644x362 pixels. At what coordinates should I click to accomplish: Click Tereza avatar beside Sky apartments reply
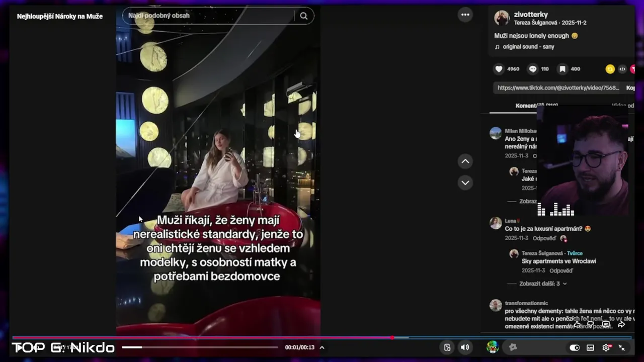514,254
